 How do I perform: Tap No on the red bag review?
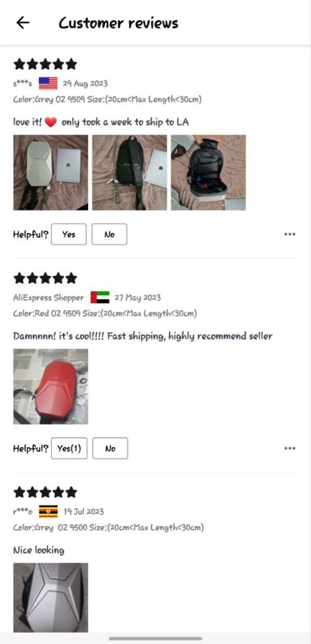pyautogui.click(x=110, y=448)
